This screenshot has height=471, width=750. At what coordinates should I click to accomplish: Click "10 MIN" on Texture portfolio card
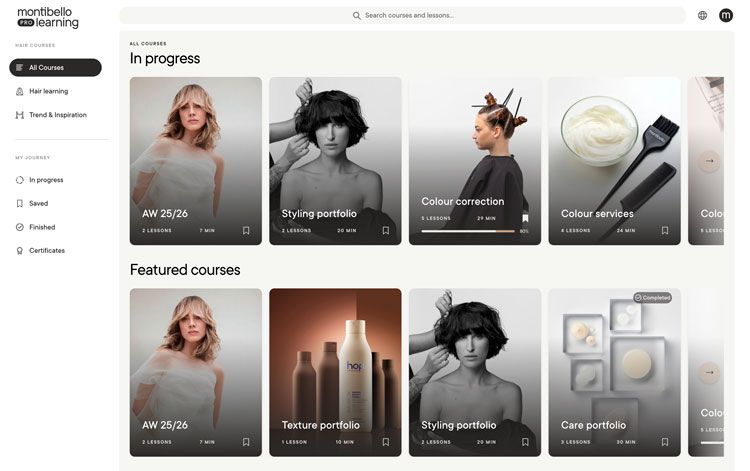click(x=345, y=442)
